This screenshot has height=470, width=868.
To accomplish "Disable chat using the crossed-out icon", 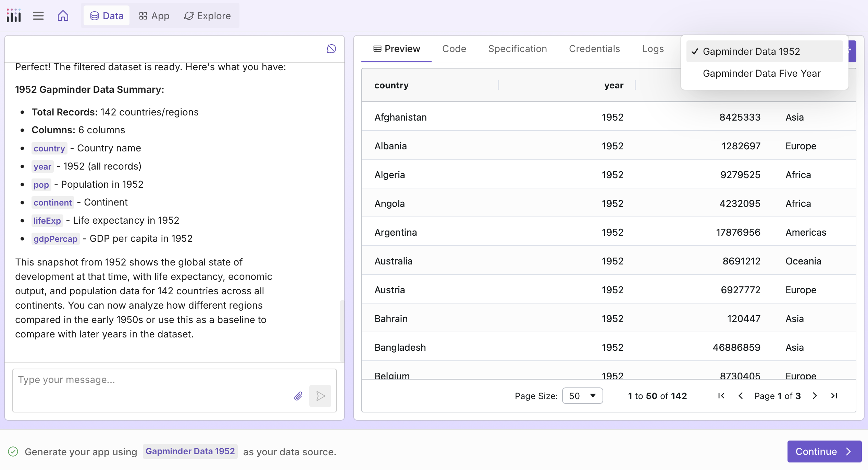I will [x=331, y=49].
